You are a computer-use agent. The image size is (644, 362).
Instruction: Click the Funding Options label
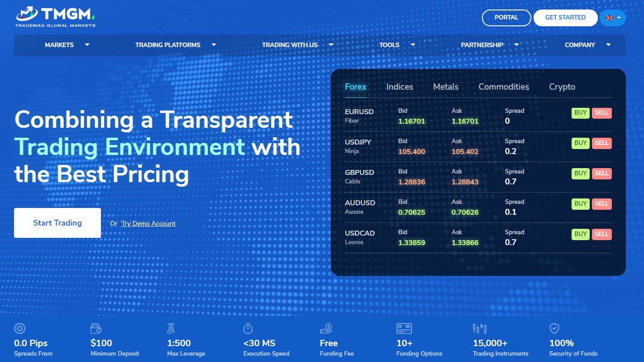click(x=419, y=353)
